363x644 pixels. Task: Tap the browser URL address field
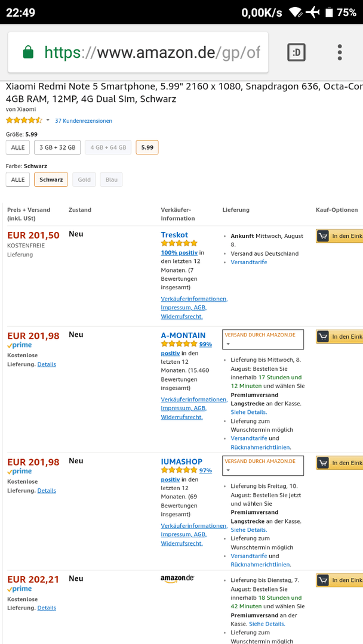[138, 52]
